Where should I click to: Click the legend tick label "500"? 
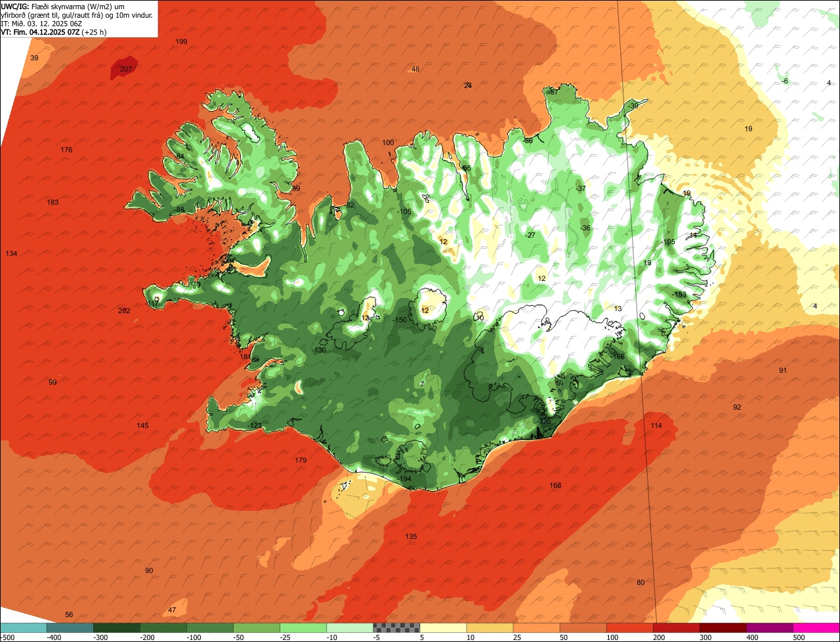click(x=799, y=637)
